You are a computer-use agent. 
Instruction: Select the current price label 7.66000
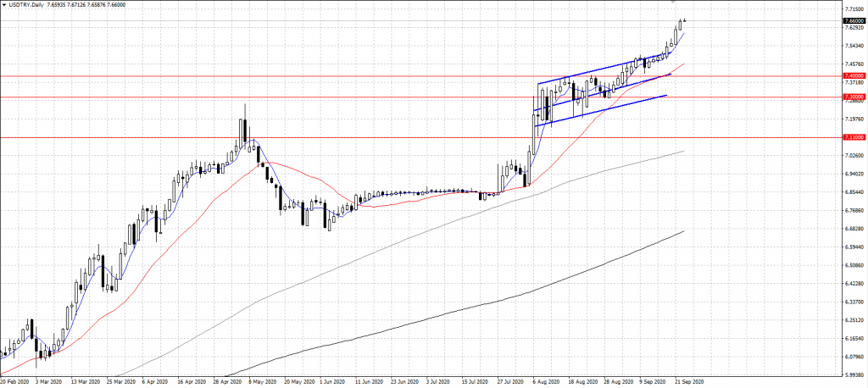pyautogui.click(x=853, y=20)
